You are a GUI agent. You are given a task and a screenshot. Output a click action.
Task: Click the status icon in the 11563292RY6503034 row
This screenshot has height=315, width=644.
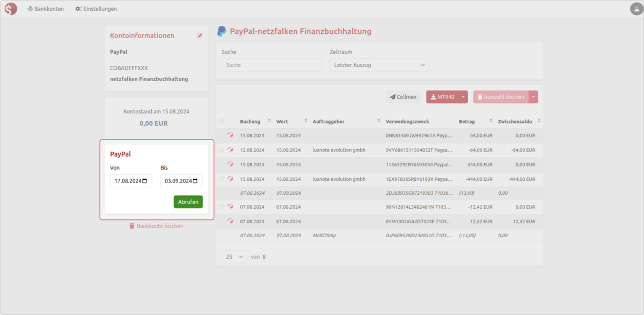[230, 164]
